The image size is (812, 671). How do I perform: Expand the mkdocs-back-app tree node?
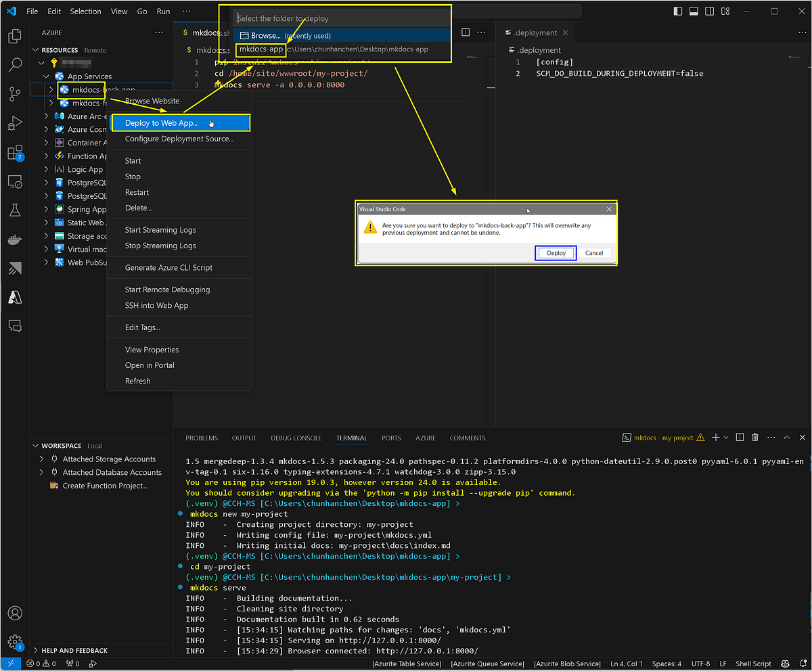(51, 89)
